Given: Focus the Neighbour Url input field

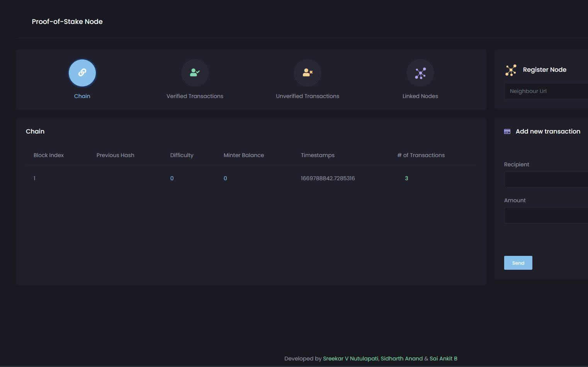Looking at the screenshot, I should click(x=546, y=91).
